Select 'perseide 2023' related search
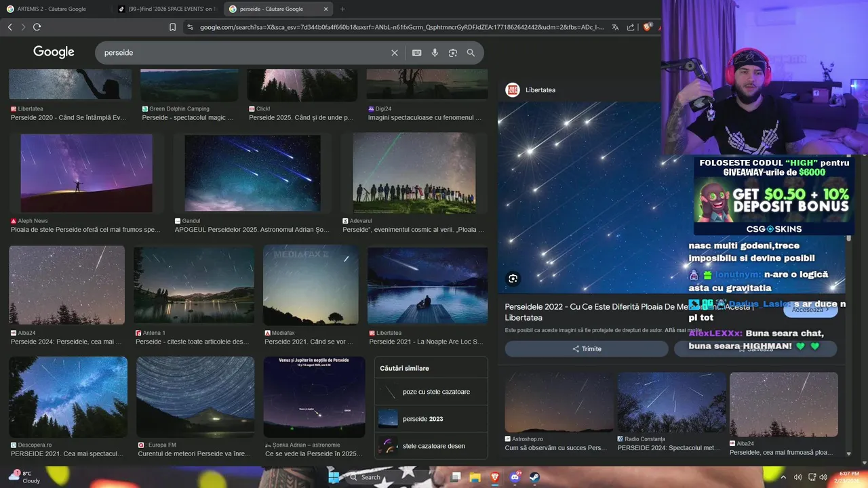Image resolution: width=868 pixels, height=488 pixels. [x=431, y=419]
